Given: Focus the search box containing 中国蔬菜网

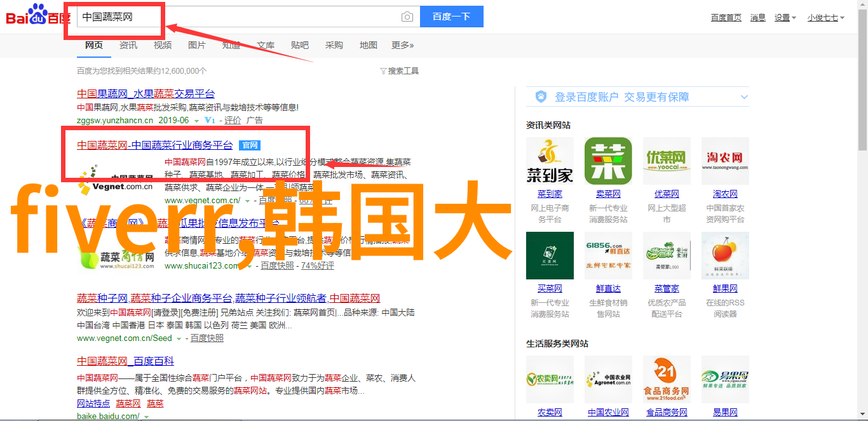Looking at the screenshot, I should click(x=248, y=17).
